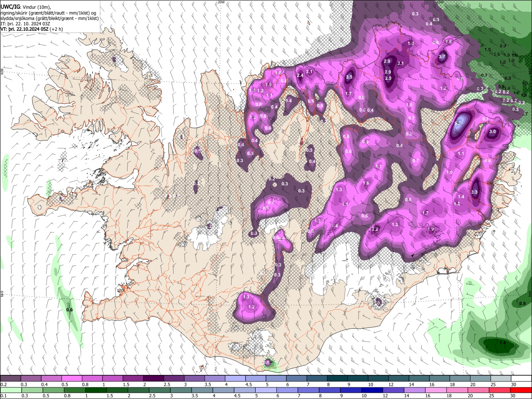
Task: Select the bright red swatch after 30, bottom legend
Action: (x=521, y=390)
